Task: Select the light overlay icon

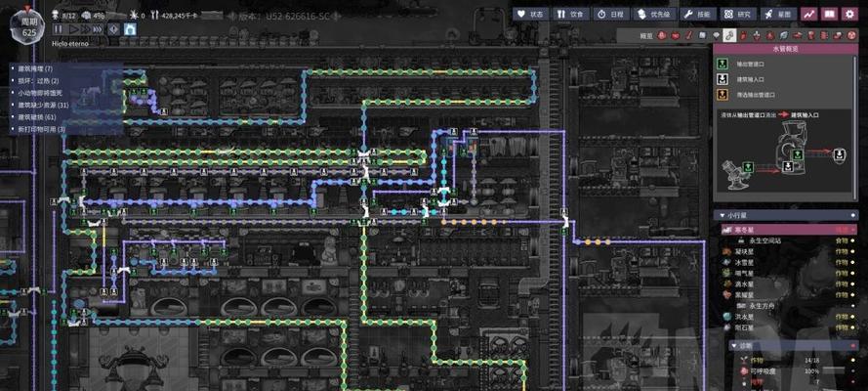Action: click(x=717, y=35)
